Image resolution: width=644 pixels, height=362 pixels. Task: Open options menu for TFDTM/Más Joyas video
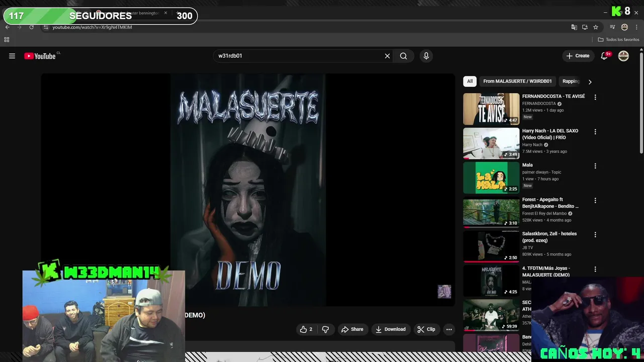point(595,269)
